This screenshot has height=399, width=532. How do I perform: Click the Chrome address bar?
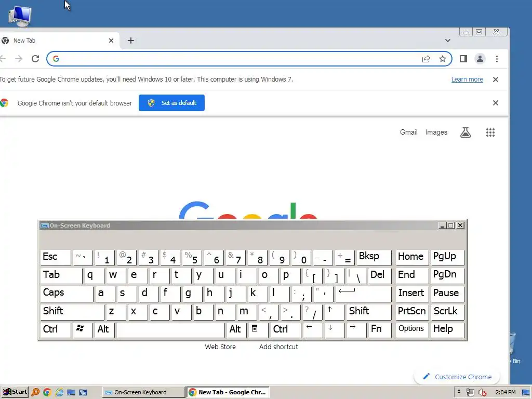click(249, 59)
